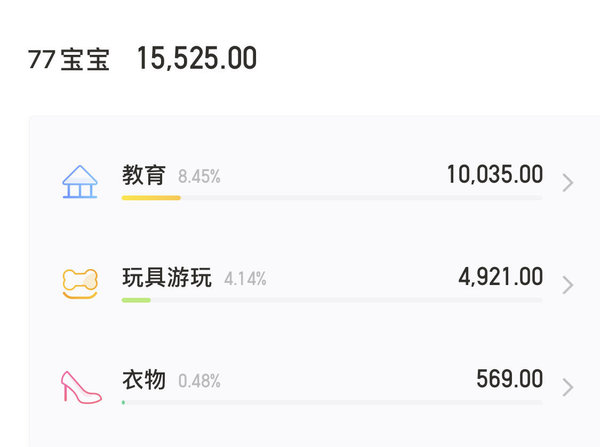Click the yellow 教育 progress bar
600x447 pixels.
pyautogui.click(x=151, y=198)
